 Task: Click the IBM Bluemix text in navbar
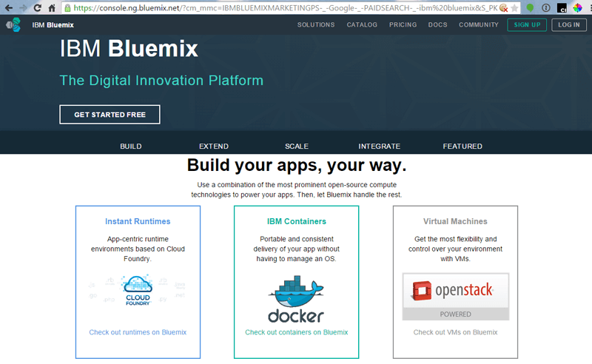(x=53, y=25)
